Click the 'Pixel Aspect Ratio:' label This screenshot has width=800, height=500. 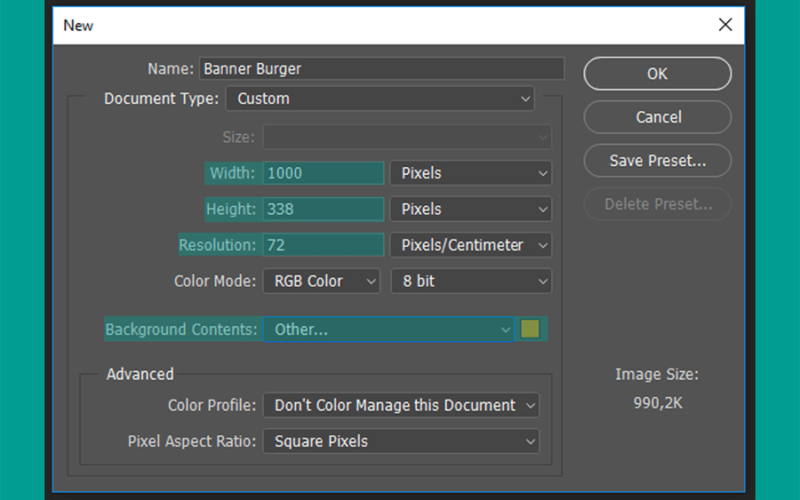pyautogui.click(x=192, y=441)
